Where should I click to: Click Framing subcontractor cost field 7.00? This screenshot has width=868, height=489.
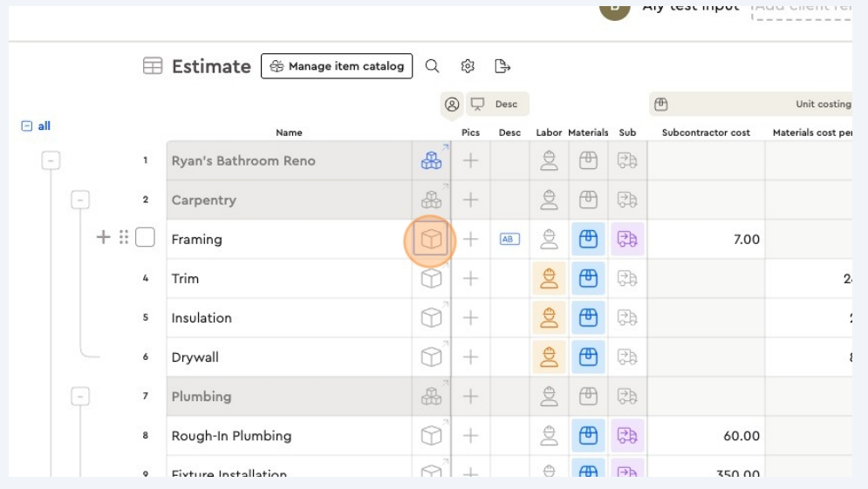[706, 240]
